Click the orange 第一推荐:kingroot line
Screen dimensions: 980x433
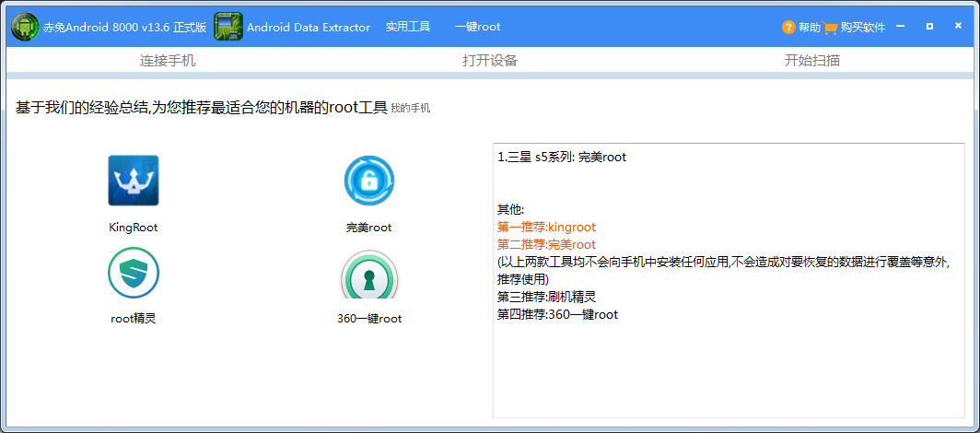point(547,227)
